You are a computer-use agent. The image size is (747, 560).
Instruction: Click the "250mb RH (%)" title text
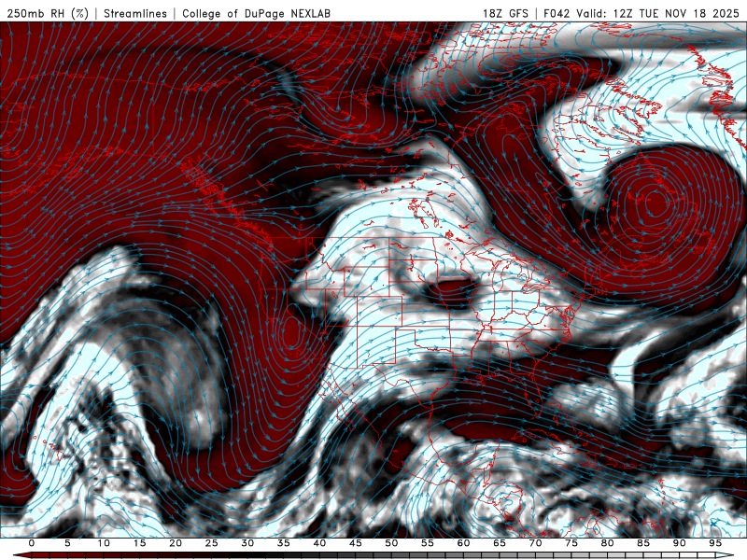tap(49, 14)
